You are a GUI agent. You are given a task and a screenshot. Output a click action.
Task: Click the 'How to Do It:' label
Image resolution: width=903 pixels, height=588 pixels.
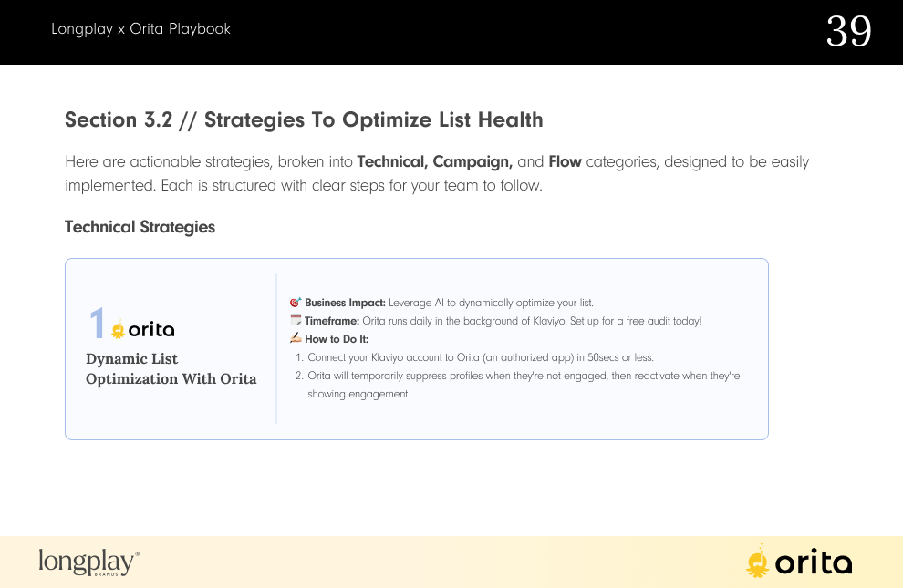pos(337,339)
